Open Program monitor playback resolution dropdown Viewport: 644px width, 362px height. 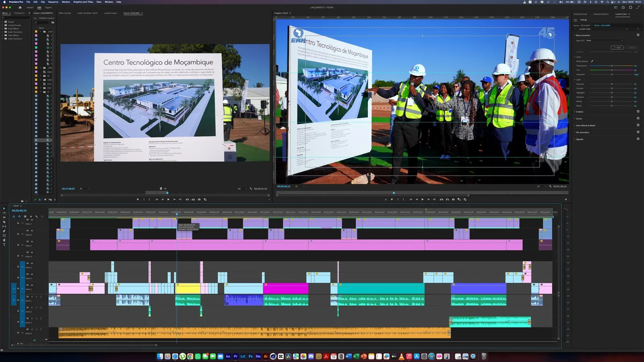coord(541,186)
